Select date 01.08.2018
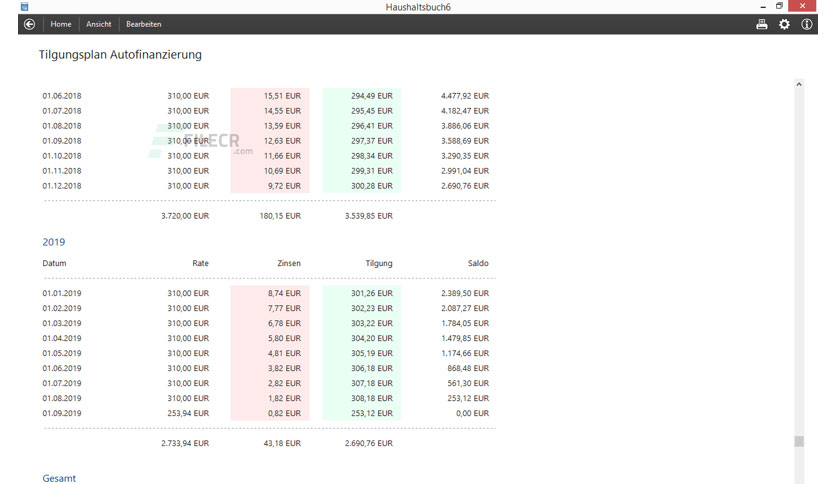836x484 pixels. point(62,126)
